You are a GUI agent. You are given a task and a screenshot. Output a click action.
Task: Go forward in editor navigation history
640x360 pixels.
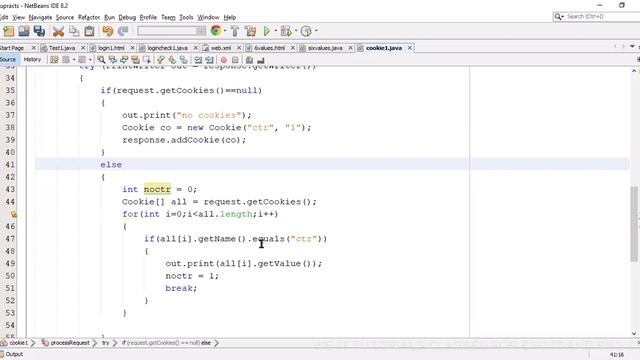(x=82, y=60)
